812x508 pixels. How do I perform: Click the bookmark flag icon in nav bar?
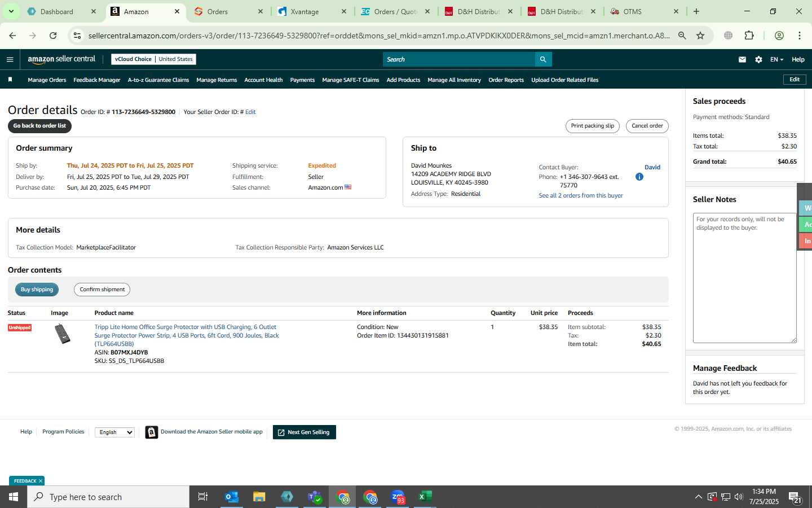coord(10,80)
